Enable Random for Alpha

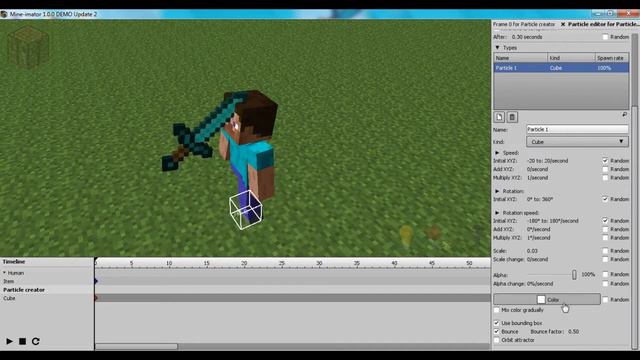click(x=605, y=274)
